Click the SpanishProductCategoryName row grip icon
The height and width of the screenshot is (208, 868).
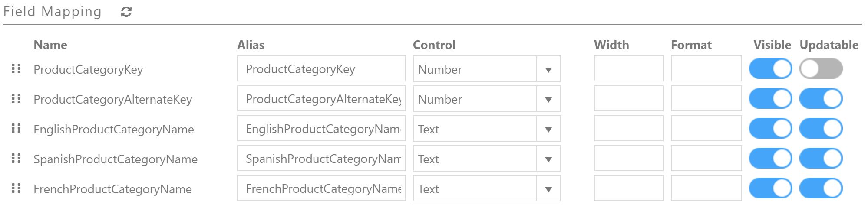[16, 158]
